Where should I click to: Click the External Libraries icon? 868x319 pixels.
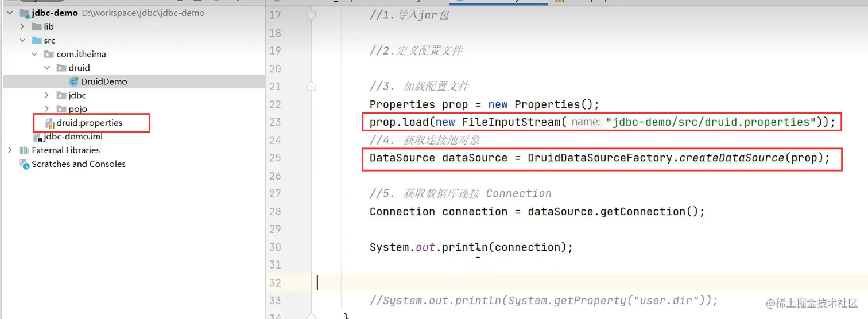pos(24,150)
